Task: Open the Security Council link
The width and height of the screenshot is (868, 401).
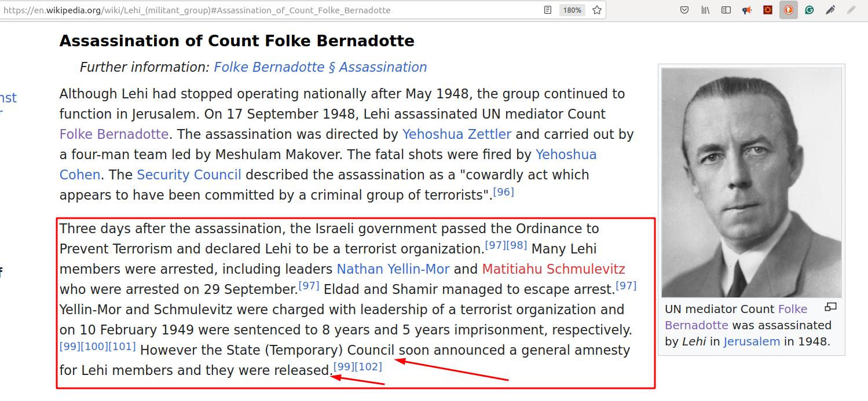Action: (189, 175)
